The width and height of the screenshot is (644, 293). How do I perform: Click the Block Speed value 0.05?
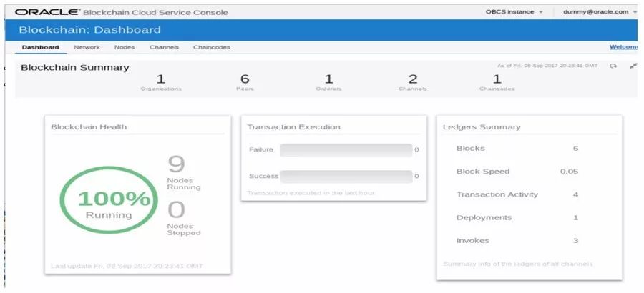tap(569, 172)
